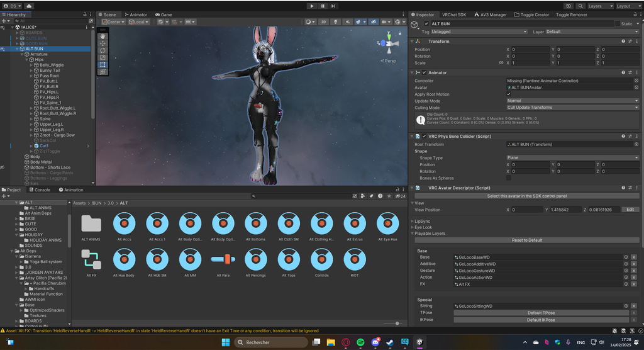The width and height of the screenshot is (644, 350).
Task: Adjust the Project thumbnail size slider
Action: 397,323
